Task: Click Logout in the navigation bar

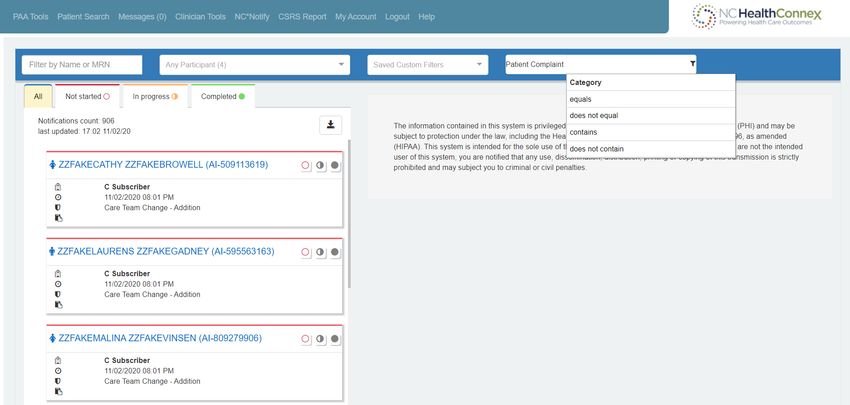Action: (x=397, y=17)
